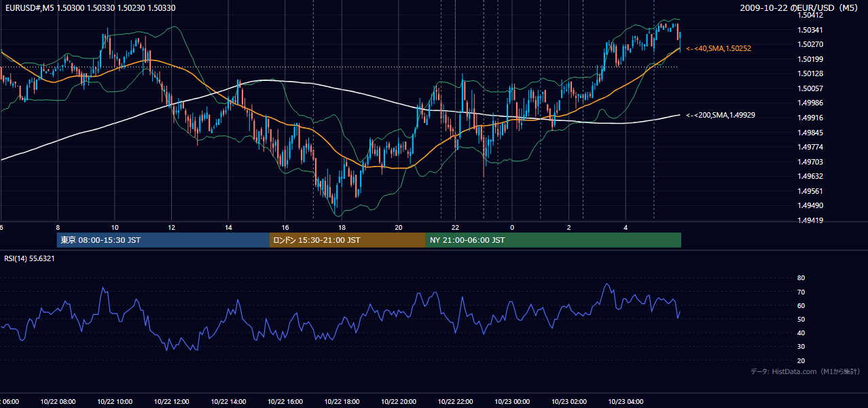Click date label 10/22 08:00 on bottom axis
The height and width of the screenshot is (408, 868).
click(58, 402)
